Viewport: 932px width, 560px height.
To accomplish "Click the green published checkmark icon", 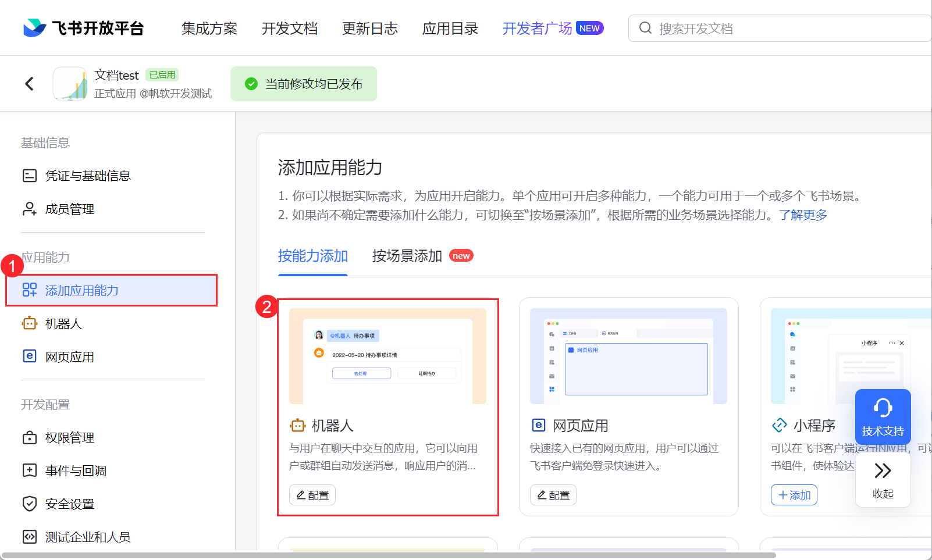I will (x=251, y=84).
